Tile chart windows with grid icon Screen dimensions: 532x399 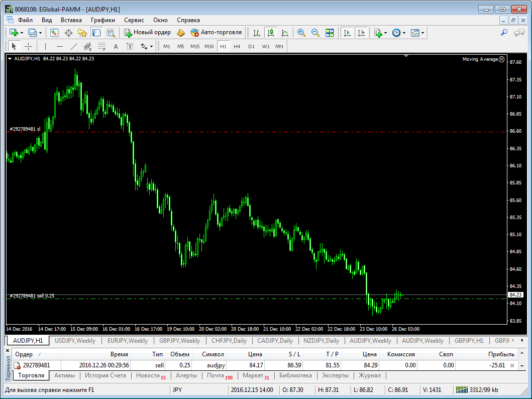330,33
